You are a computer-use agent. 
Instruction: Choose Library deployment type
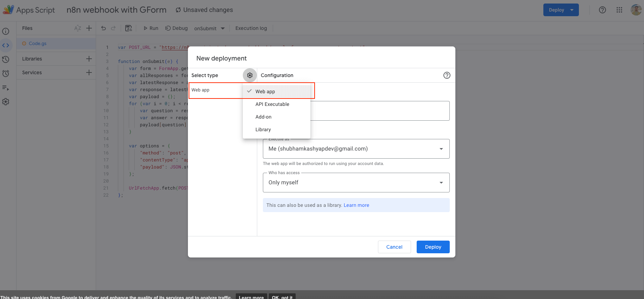pyautogui.click(x=277, y=129)
